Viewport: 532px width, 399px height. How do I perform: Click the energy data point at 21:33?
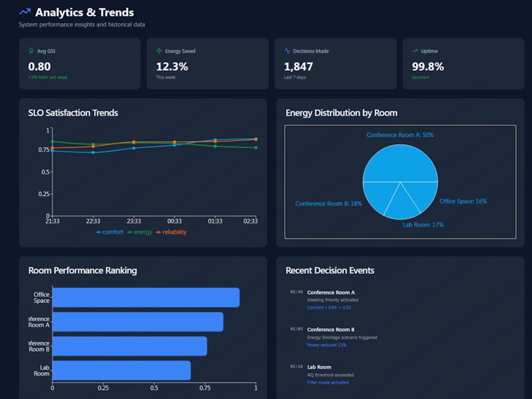coord(52,141)
